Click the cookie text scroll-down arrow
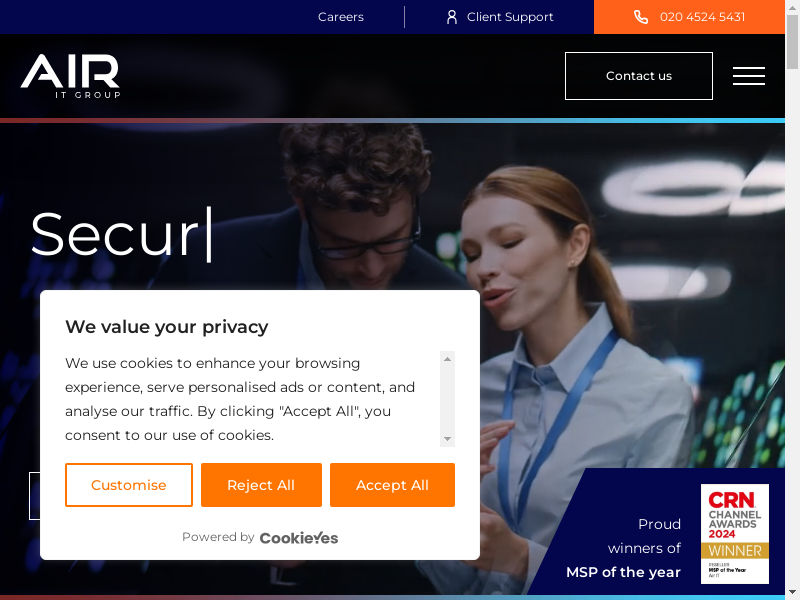The image size is (800, 600). point(447,439)
